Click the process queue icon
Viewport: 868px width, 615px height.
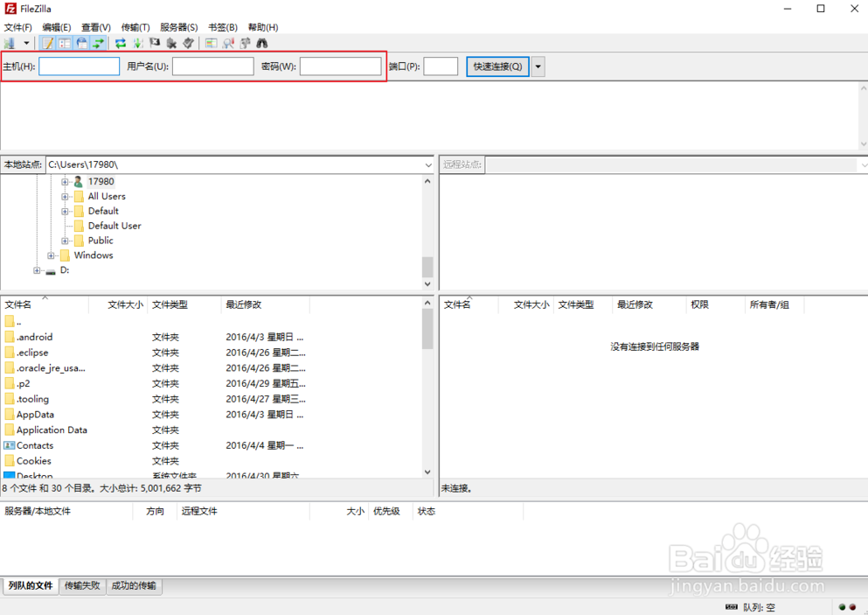tap(137, 43)
